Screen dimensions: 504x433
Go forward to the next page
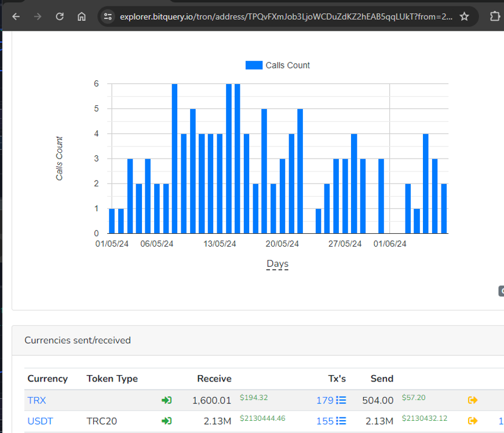coord(38,16)
